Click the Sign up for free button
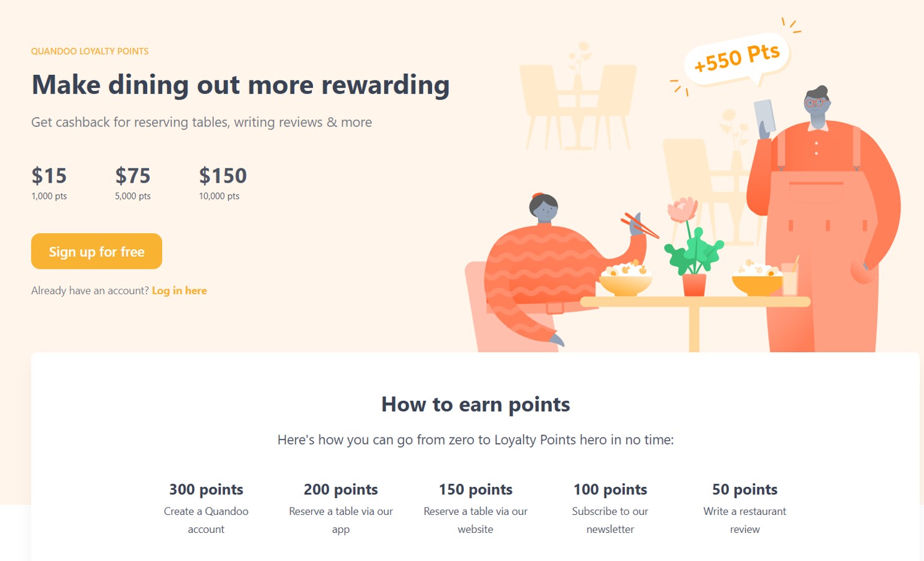The width and height of the screenshot is (924, 561). pyautogui.click(x=97, y=251)
